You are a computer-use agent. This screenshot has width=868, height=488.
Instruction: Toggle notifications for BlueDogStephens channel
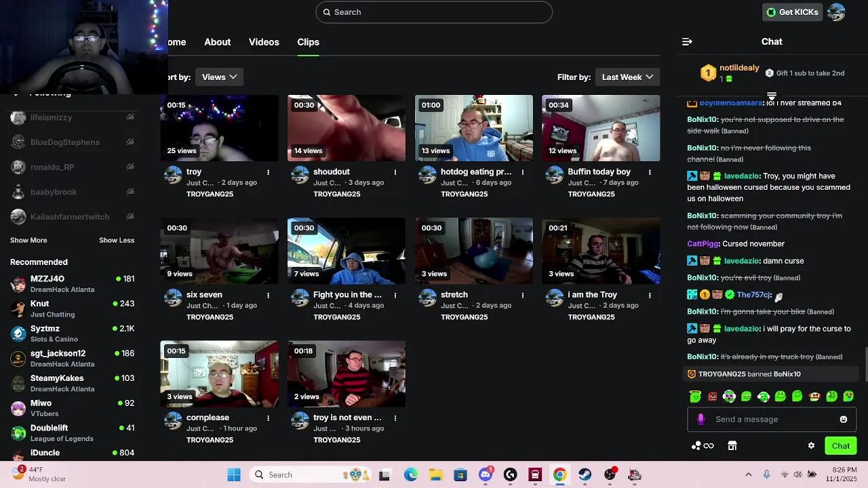tap(130, 142)
